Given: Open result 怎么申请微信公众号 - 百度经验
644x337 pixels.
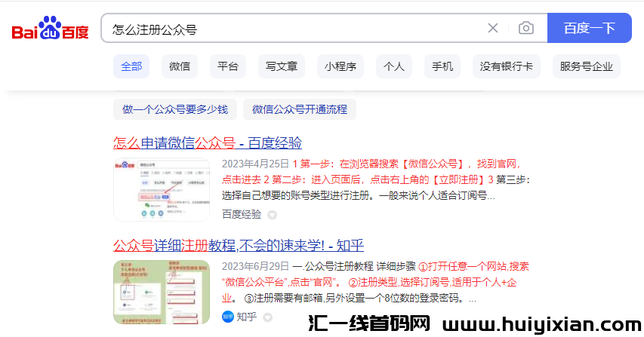Looking at the screenshot, I should 208,142.
